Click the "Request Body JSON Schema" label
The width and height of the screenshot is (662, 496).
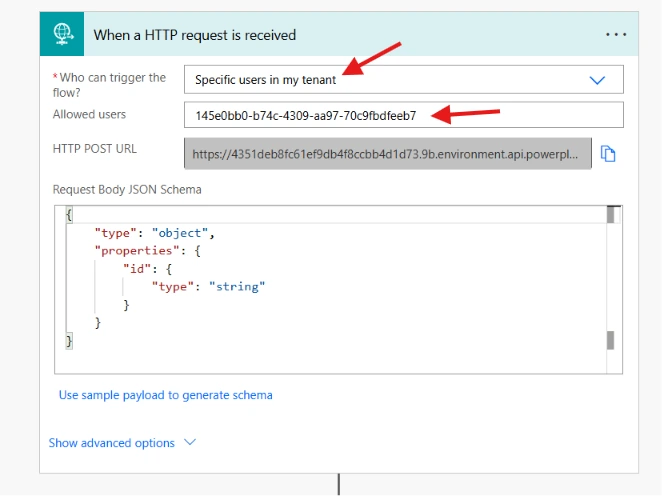tap(127, 190)
